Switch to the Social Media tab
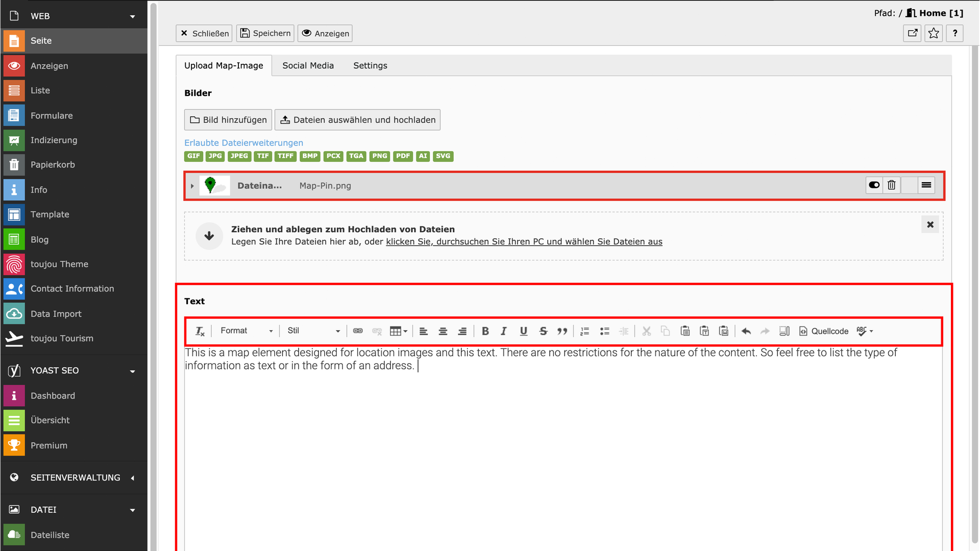This screenshot has height=551, width=980. pyautogui.click(x=308, y=65)
